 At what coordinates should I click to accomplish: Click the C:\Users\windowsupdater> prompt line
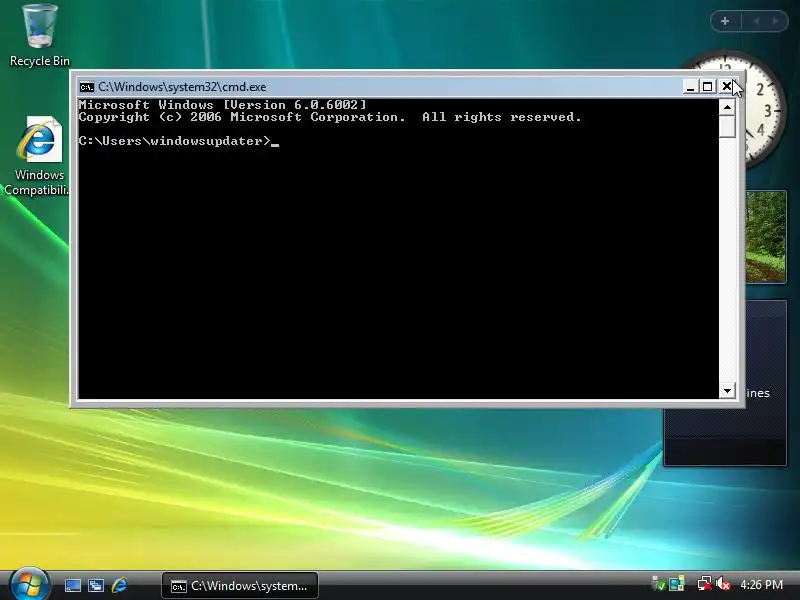pos(179,141)
